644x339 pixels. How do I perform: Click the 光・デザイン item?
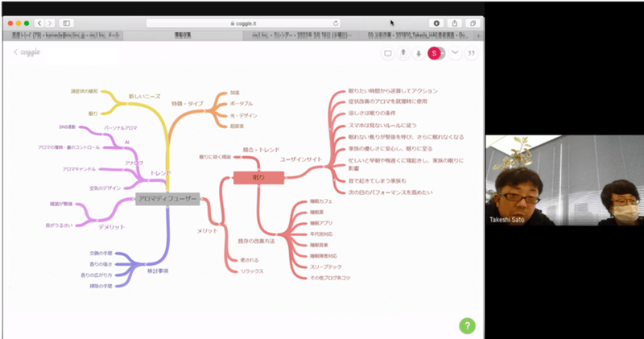[x=244, y=116]
